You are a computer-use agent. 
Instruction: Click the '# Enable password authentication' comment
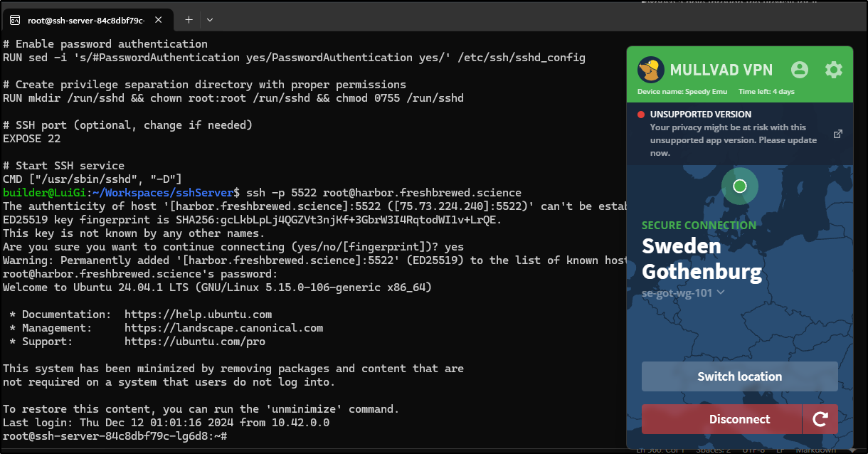[x=105, y=44]
